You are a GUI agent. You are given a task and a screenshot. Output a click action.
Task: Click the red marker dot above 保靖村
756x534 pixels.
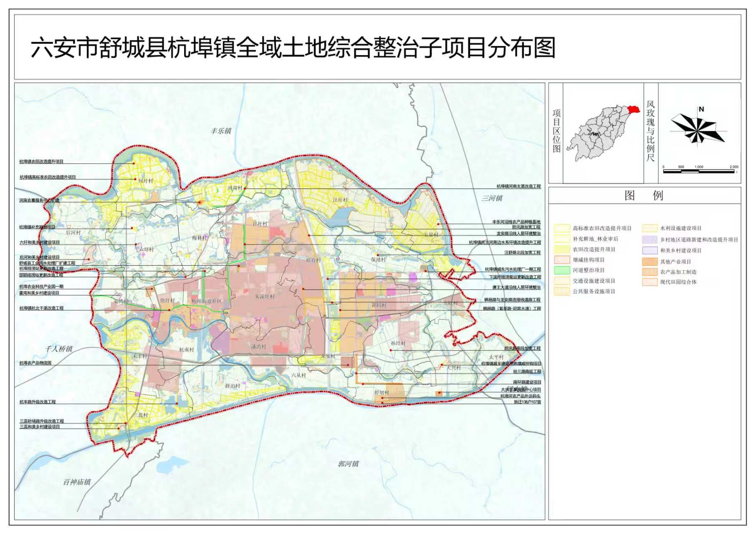click(x=377, y=254)
